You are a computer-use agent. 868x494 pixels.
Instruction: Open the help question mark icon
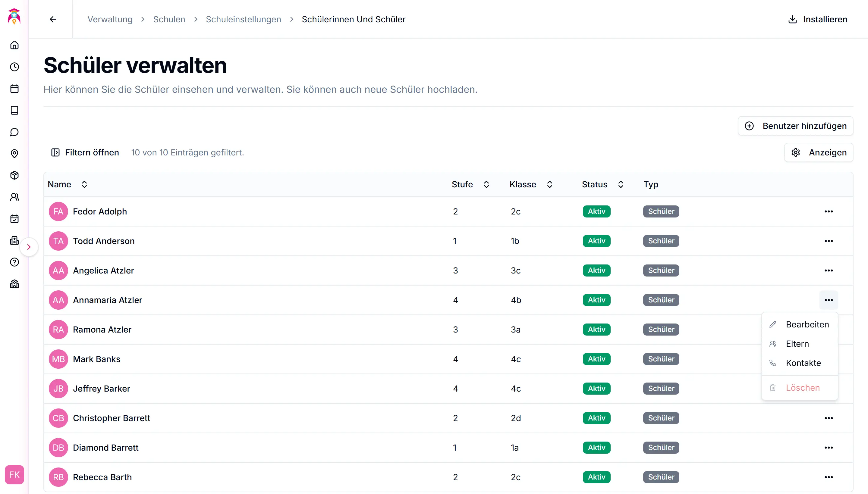[x=14, y=262]
